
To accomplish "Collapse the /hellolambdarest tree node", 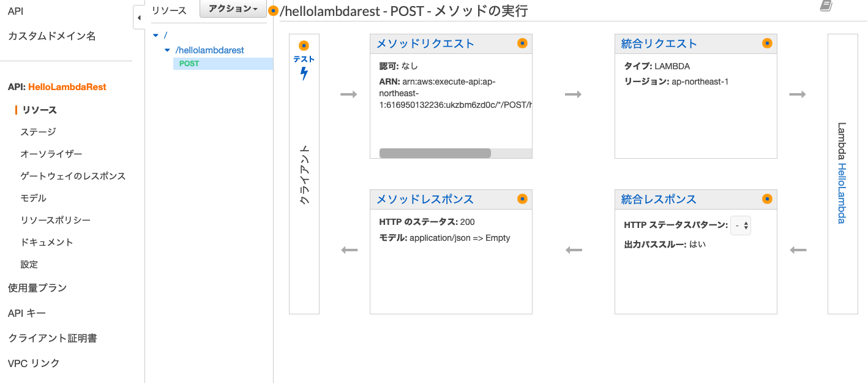I will 165,50.
